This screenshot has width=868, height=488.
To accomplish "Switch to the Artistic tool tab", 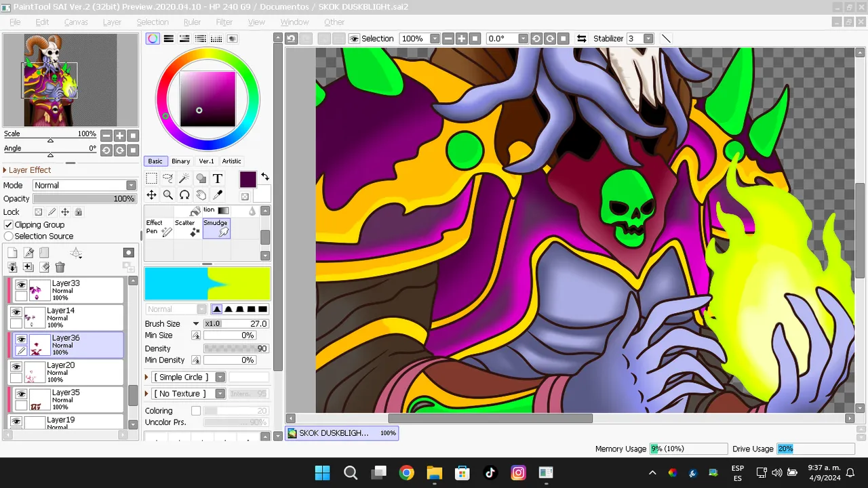I will coord(231,161).
